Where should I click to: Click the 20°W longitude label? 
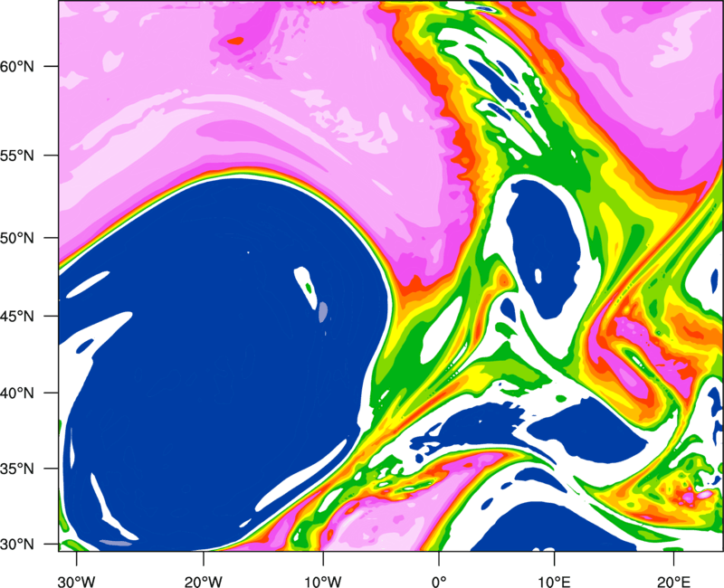tap(204, 582)
